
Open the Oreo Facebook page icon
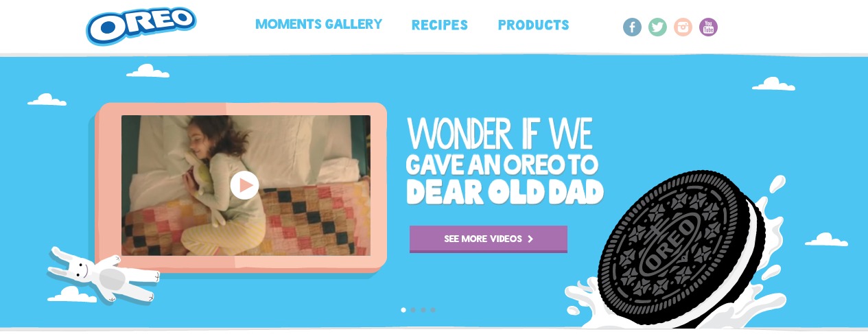click(x=632, y=27)
